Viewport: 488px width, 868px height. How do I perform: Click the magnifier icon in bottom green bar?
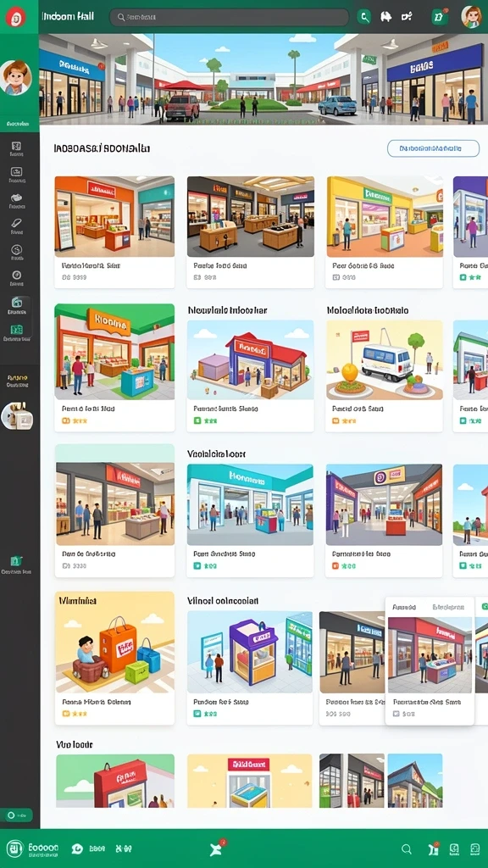click(407, 849)
